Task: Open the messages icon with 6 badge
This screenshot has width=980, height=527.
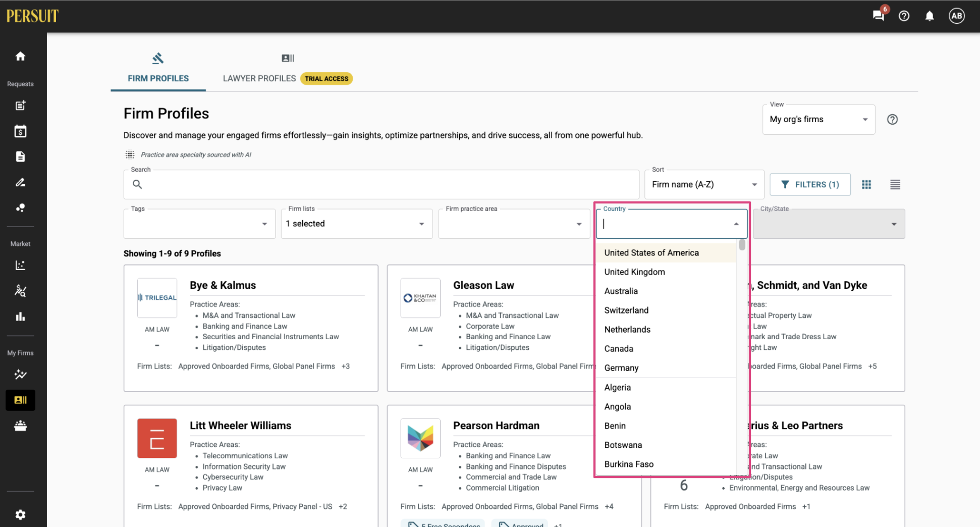Action: pyautogui.click(x=879, y=16)
